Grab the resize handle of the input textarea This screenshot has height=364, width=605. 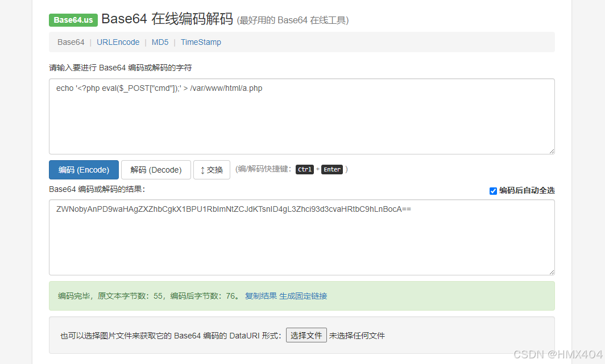pyautogui.click(x=552, y=152)
